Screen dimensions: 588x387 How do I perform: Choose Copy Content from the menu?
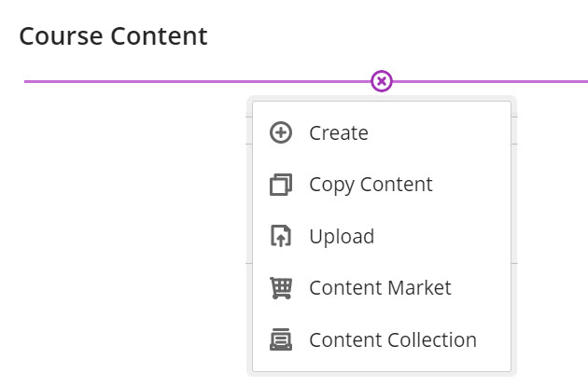[371, 185]
